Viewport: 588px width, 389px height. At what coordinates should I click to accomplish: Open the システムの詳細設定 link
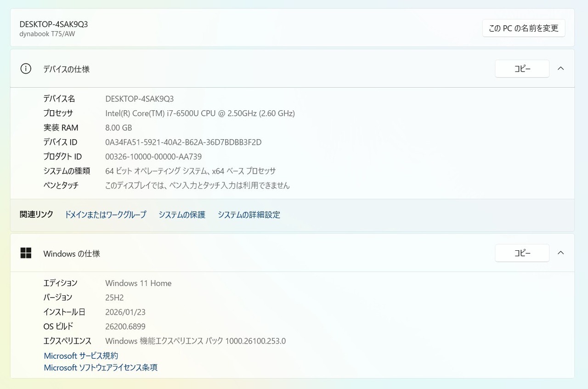click(x=249, y=214)
